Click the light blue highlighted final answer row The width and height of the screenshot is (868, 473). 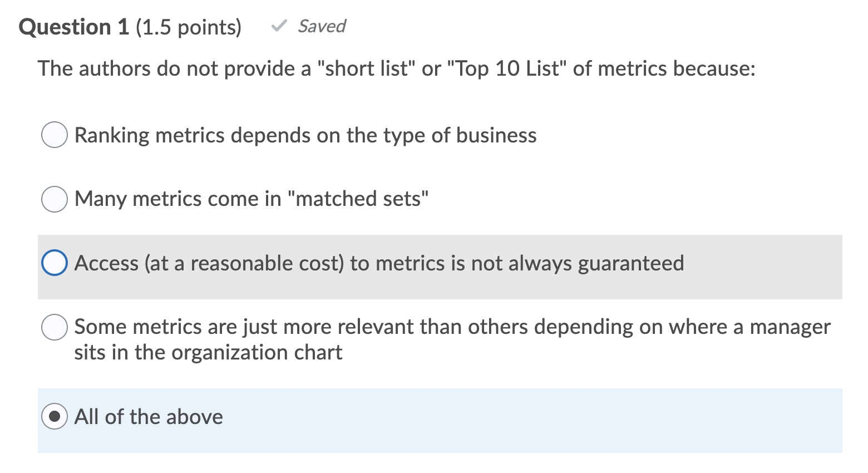tap(434, 421)
